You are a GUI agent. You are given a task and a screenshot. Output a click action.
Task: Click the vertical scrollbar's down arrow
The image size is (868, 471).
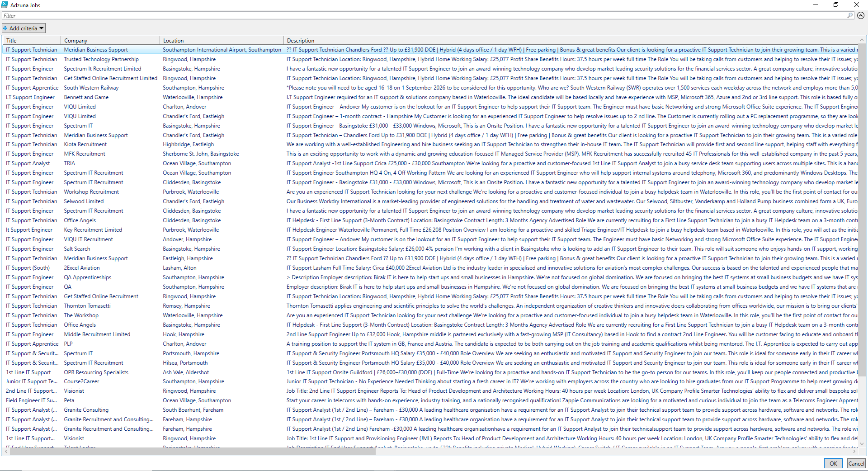pos(862,444)
